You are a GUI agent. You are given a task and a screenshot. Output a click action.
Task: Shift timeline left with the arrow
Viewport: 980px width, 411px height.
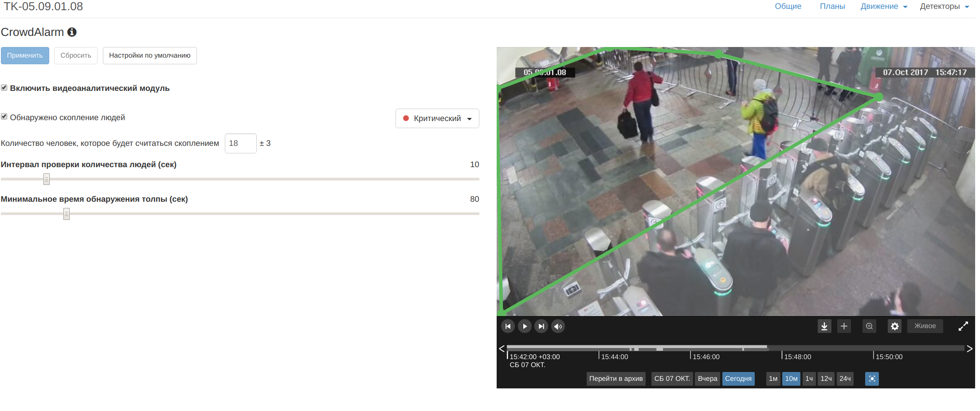502,348
